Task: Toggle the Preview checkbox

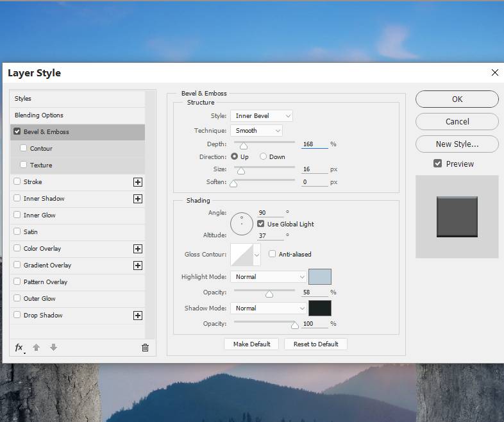Action: point(437,164)
